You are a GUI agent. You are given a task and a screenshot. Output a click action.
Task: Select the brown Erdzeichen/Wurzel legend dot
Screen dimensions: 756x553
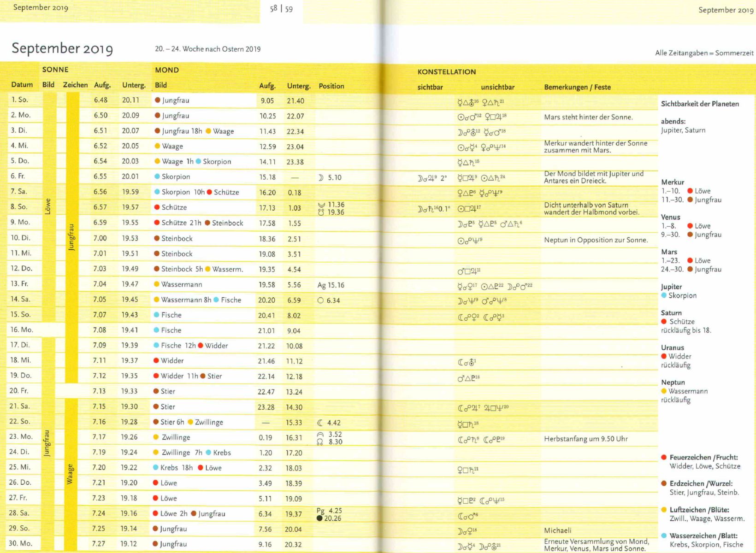tap(664, 483)
